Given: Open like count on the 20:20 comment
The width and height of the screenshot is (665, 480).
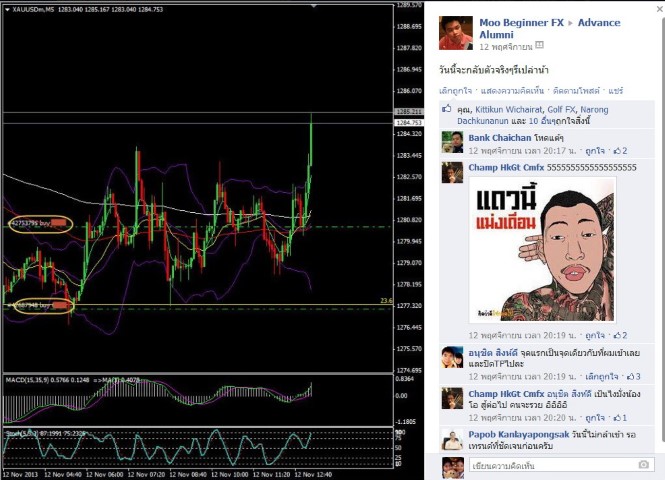Looking at the screenshot, I should click(x=620, y=418).
